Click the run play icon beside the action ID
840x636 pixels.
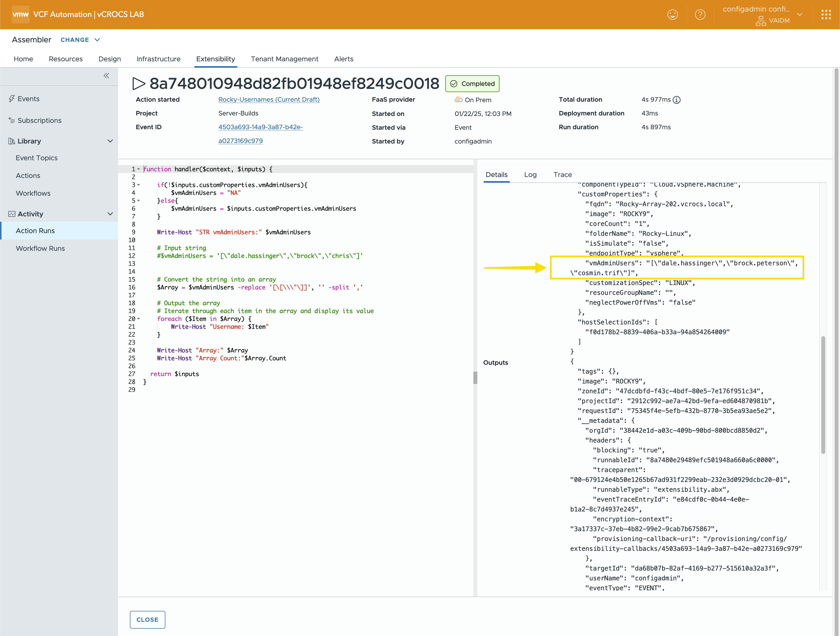click(139, 84)
